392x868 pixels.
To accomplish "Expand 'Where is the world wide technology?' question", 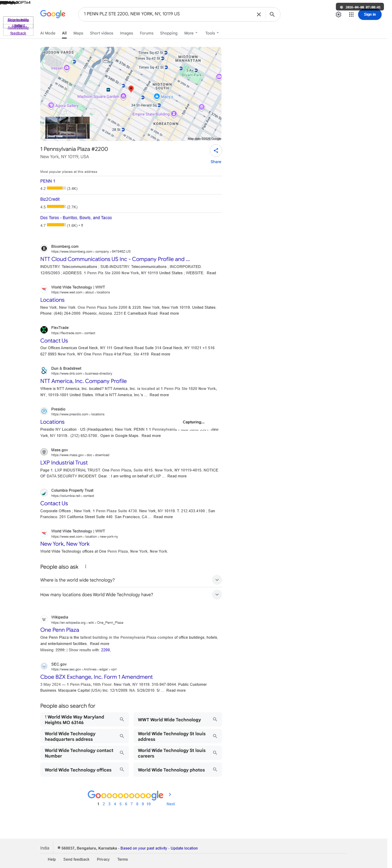I will pos(131,580).
